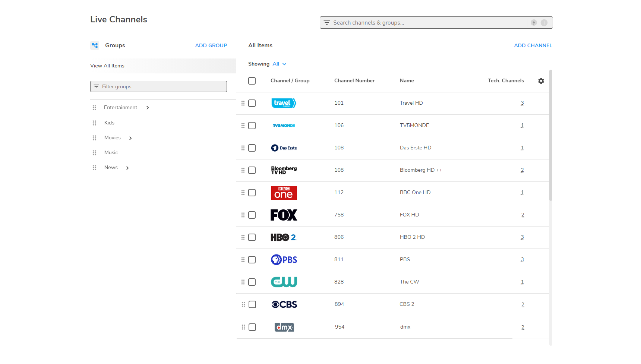Click the FOX channel logo

[284, 215]
